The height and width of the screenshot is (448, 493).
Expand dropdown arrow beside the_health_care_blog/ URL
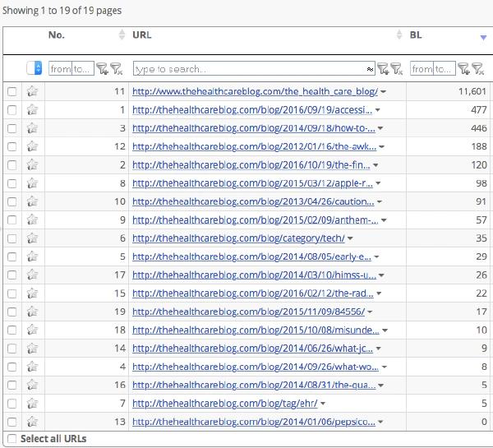(x=383, y=92)
